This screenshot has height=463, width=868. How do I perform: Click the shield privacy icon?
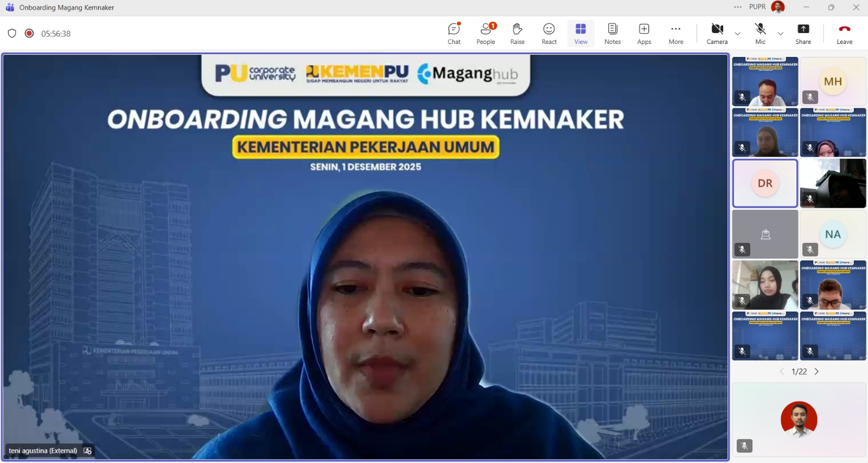click(x=12, y=34)
